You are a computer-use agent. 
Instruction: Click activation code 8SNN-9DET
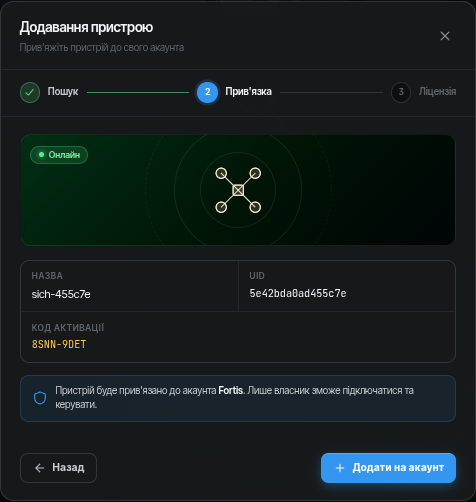[59, 344]
